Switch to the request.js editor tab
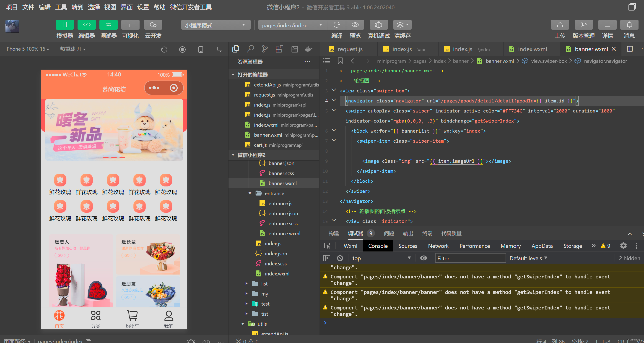The image size is (644, 343). [x=350, y=49]
